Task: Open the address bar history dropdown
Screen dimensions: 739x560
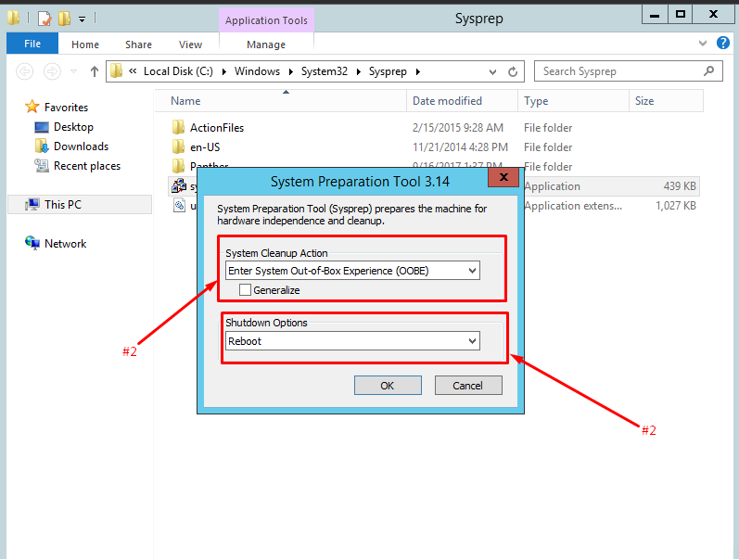Action: (492, 71)
